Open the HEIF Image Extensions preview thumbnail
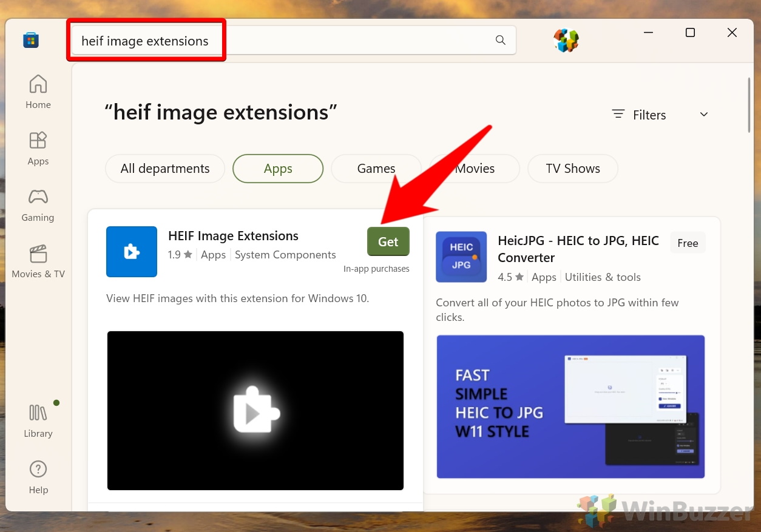The image size is (761, 532). coord(255,411)
